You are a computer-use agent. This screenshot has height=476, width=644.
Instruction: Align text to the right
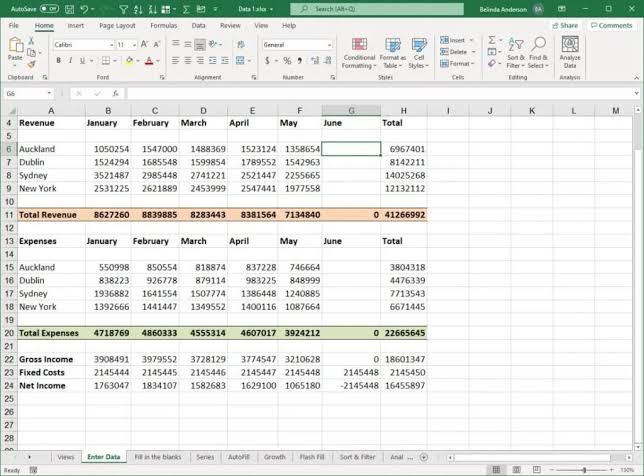click(x=200, y=61)
